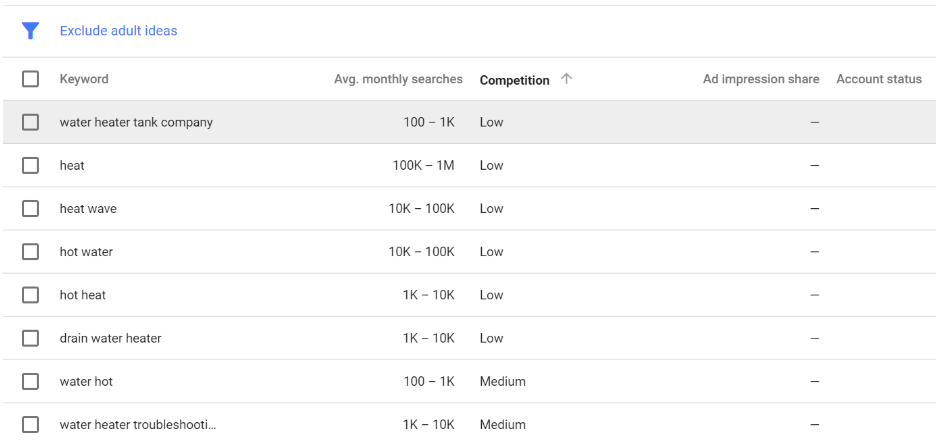Select the hot heat row checkbox
The width and height of the screenshot is (936, 444).
point(30,295)
